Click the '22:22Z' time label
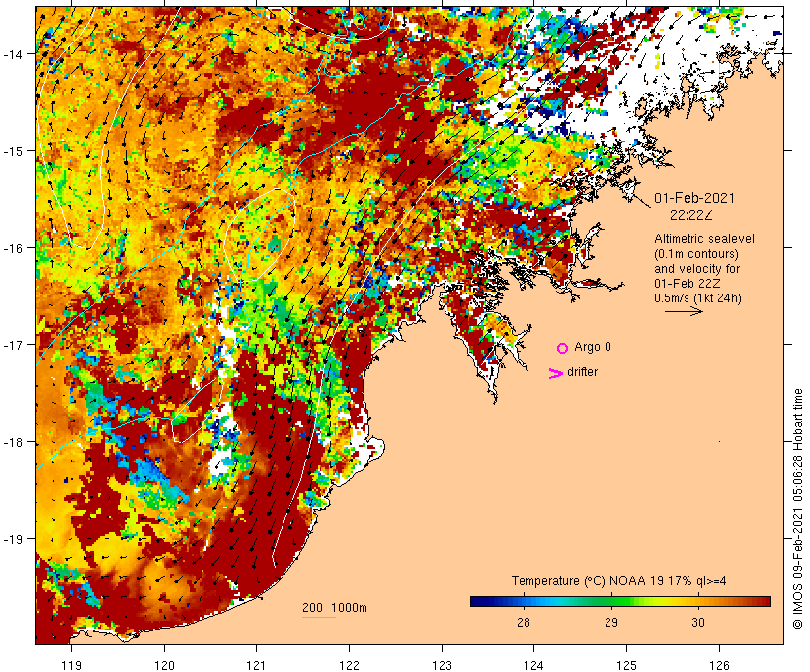 coord(690,215)
